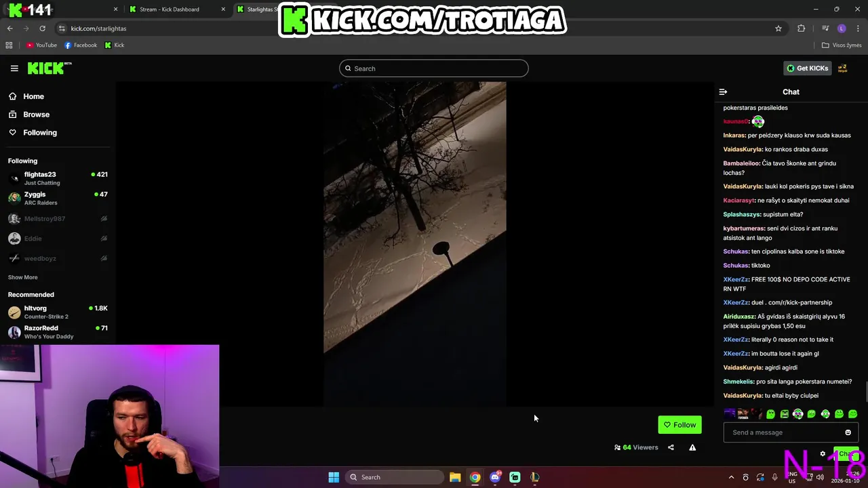868x488 pixels.
Task: Open Chrome profile L avatar
Action: coord(842,28)
